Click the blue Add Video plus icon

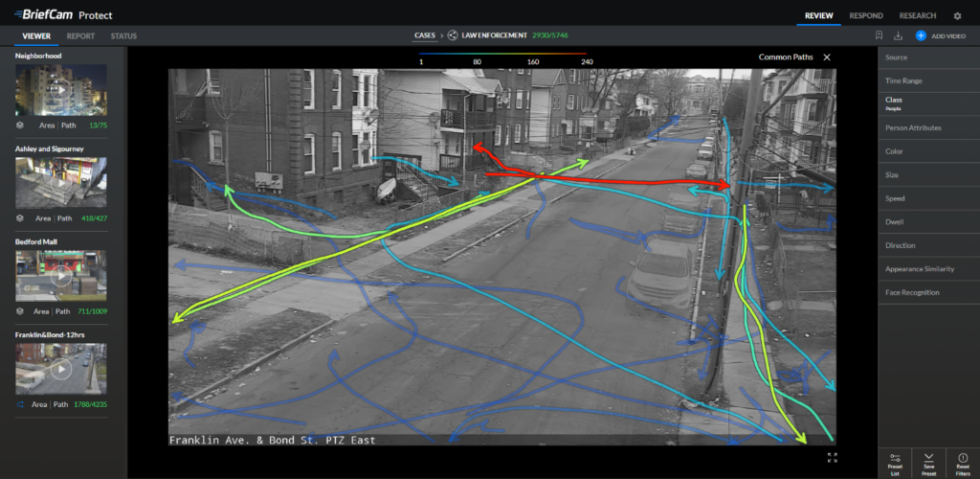tap(921, 36)
